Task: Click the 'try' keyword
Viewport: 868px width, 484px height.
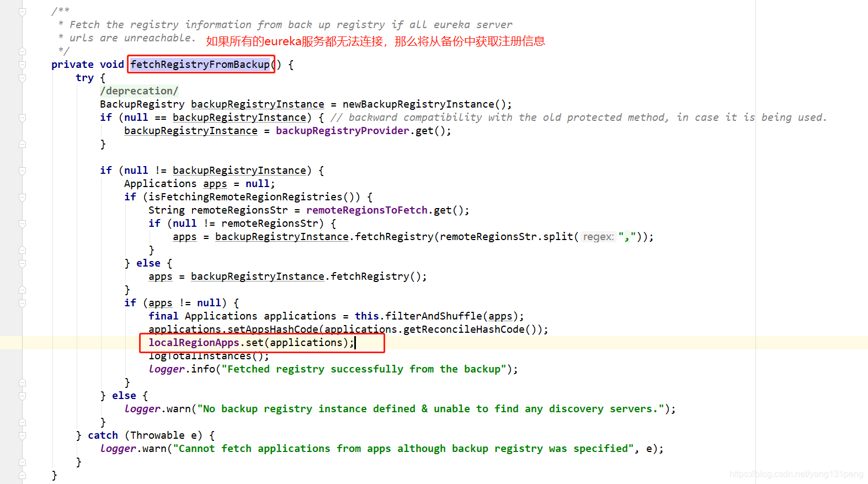Action: click(x=84, y=78)
